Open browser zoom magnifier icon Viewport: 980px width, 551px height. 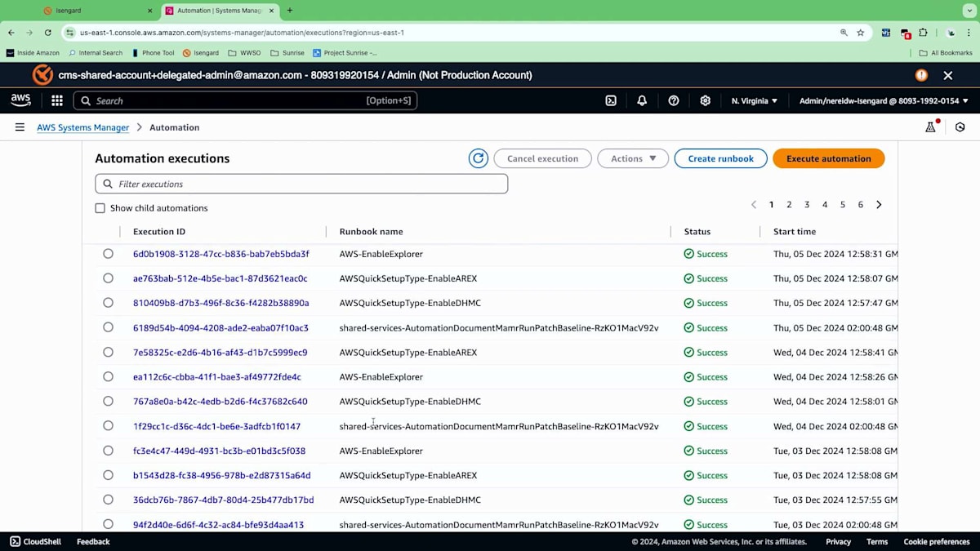tap(844, 33)
